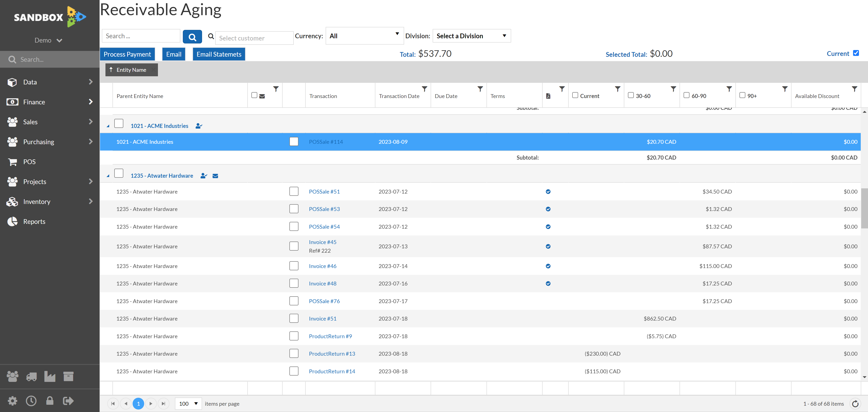Image resolution: width=868 pixels, height=412 pixels.
Task: Click the user-check icon beside Atwater Hardware
Action: pos(203,176)
